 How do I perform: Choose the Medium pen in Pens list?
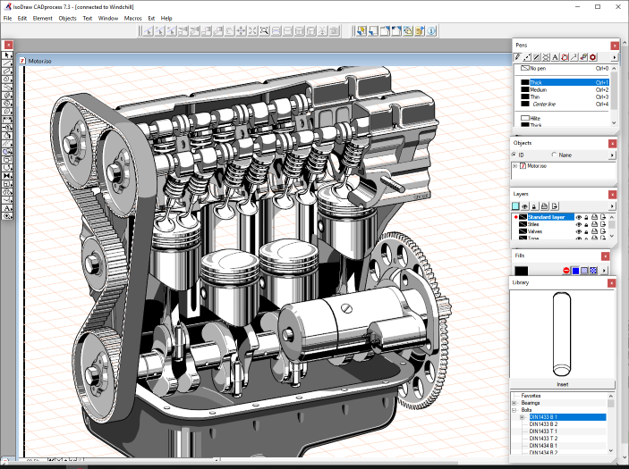[538, 90]
